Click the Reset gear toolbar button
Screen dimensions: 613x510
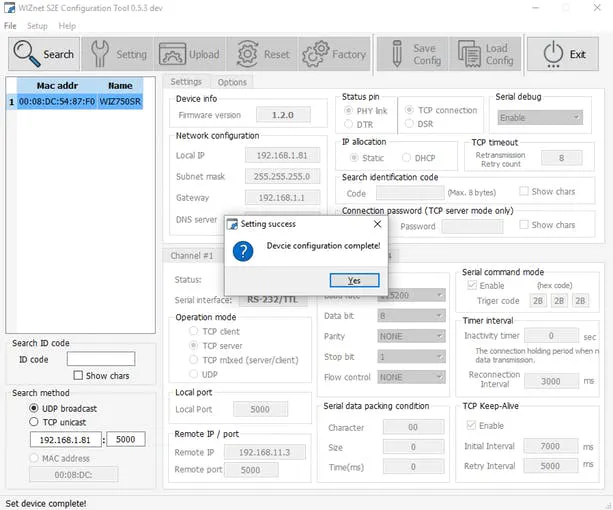pos(262,54)
